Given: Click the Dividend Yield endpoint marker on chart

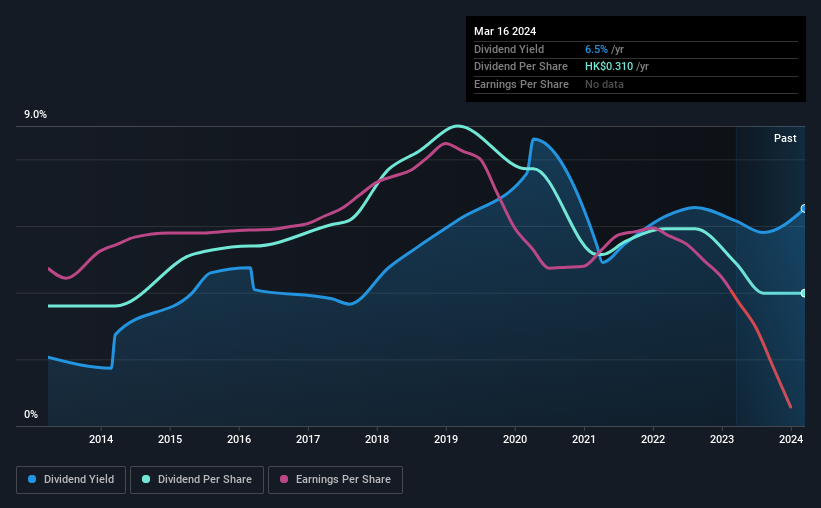Looking at the screenshot, I should click(804, 208).
